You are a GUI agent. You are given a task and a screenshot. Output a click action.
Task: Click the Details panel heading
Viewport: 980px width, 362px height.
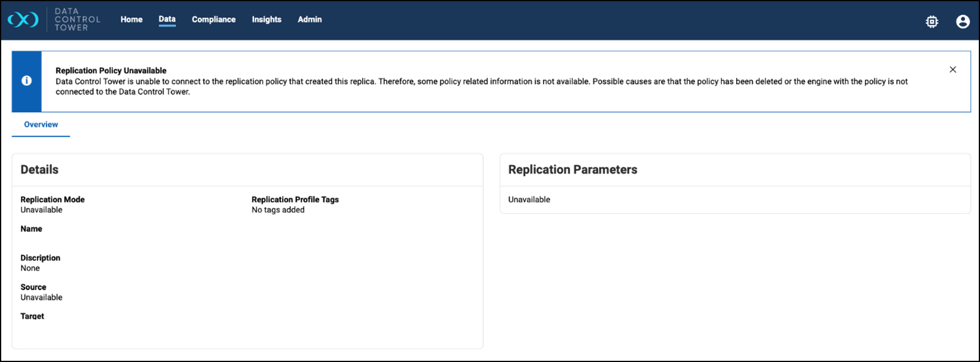coord(39,169)
